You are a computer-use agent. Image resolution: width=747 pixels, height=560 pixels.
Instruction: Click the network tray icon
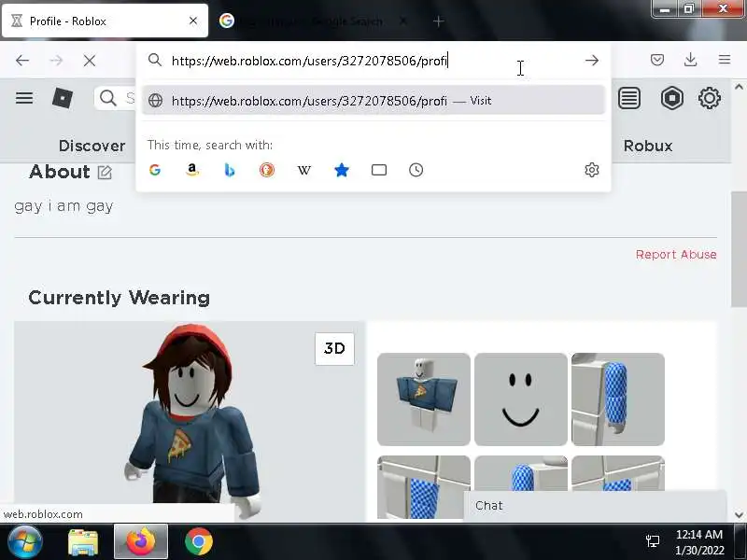point(652,541)
